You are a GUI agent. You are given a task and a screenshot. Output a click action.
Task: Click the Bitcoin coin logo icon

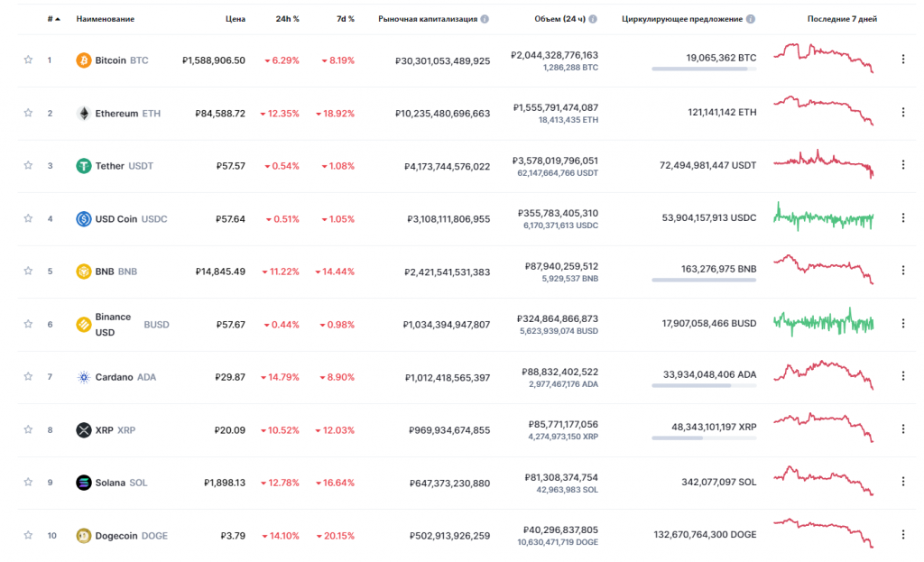point(84,60)
